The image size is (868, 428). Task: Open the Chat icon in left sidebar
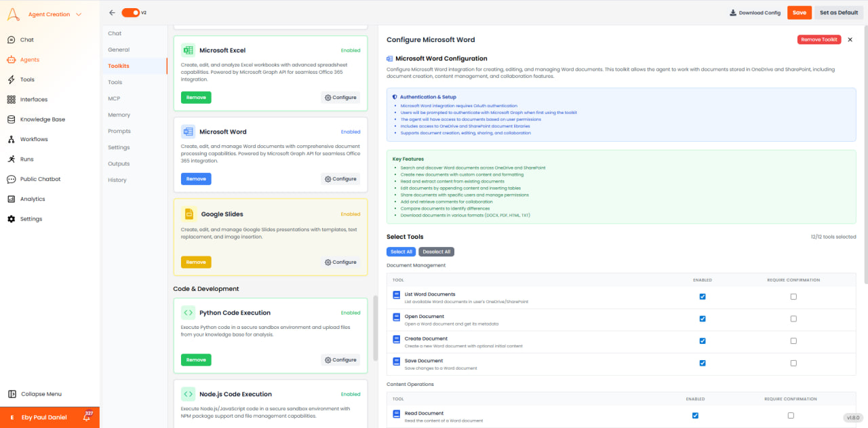tap(11, 40)
